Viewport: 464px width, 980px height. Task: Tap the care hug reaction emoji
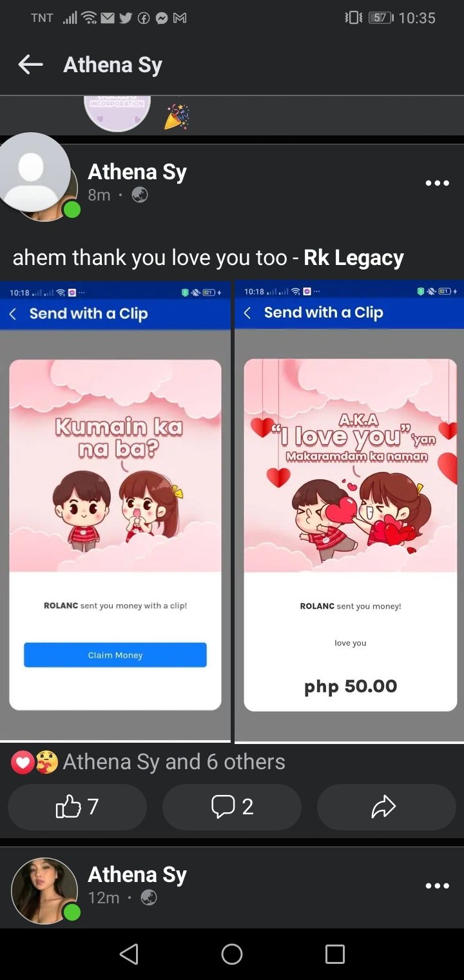click(46, 763)
